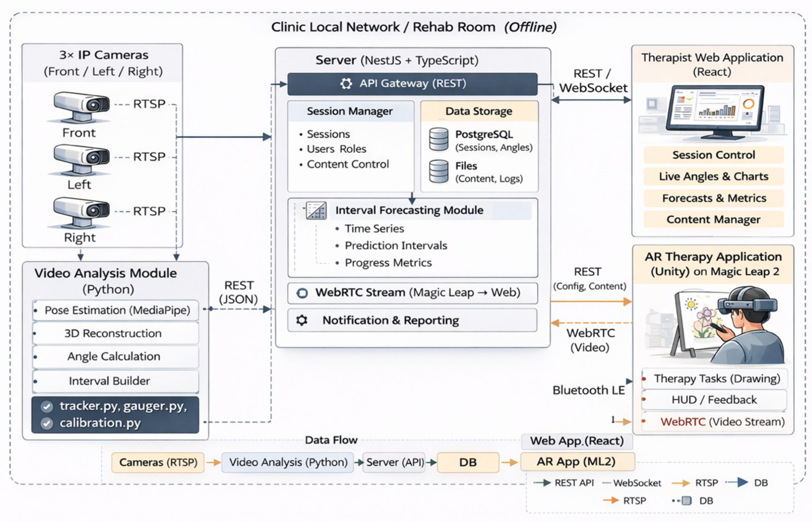Click the REST / WebSocket connection label
Screen dimensions: 812x522
(x=593, y=81)
